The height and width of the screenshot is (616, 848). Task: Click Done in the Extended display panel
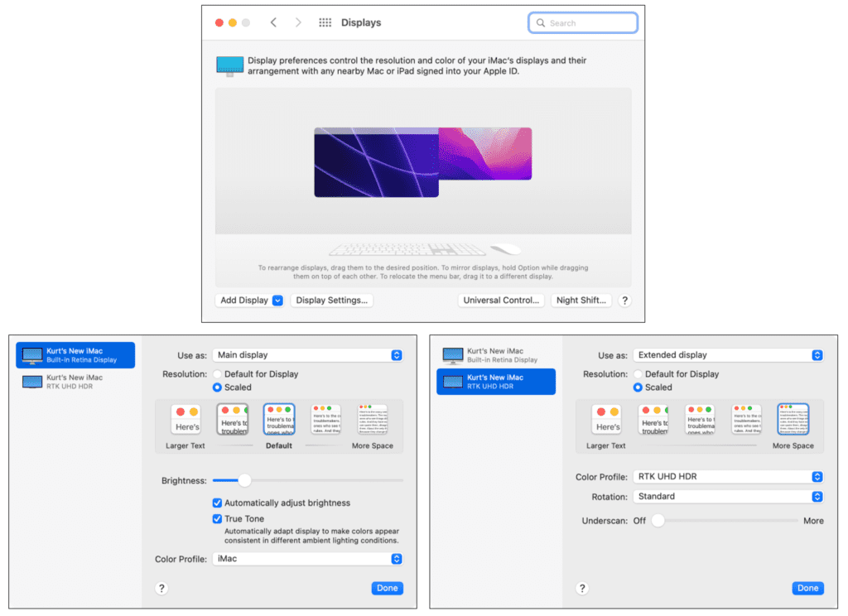[x=808, y=588]
